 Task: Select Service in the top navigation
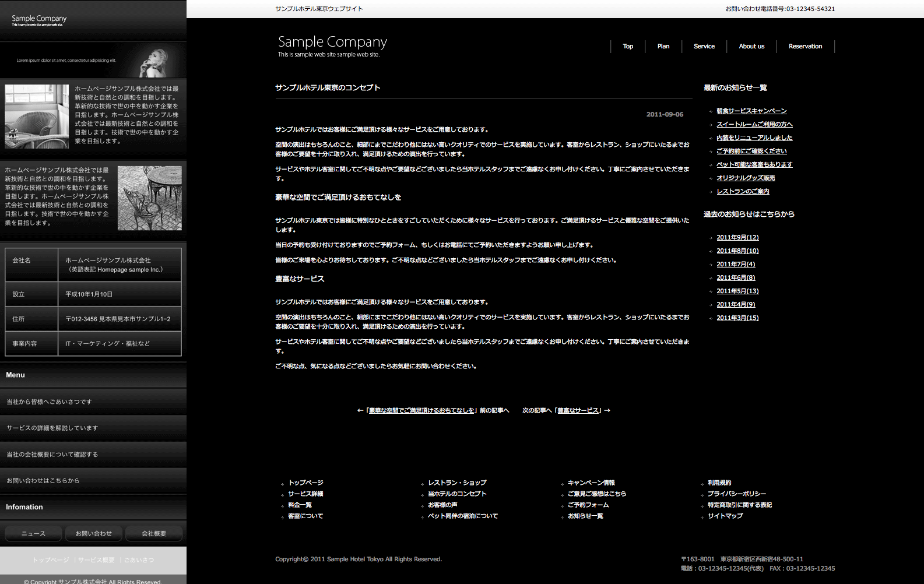[x=704, y=47]
